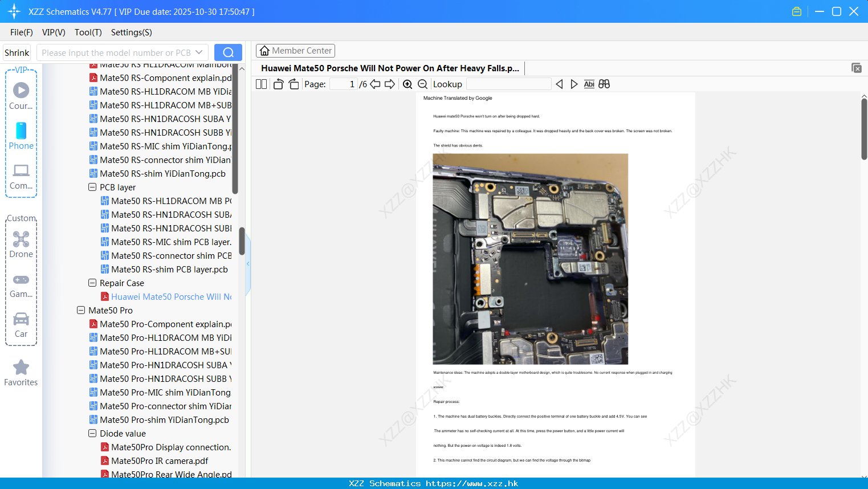Find next lookup match triangle
The width and height of the screenshot is (868, 489).
point(574,84)
